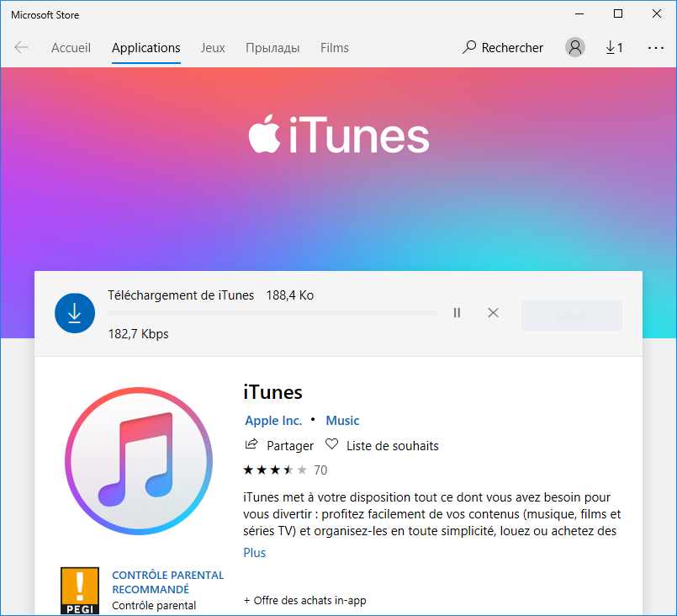Viewport: 677px width, 616px height.
Task: Add iTunes to Liste de souhaits
Action: click(382, 445)
